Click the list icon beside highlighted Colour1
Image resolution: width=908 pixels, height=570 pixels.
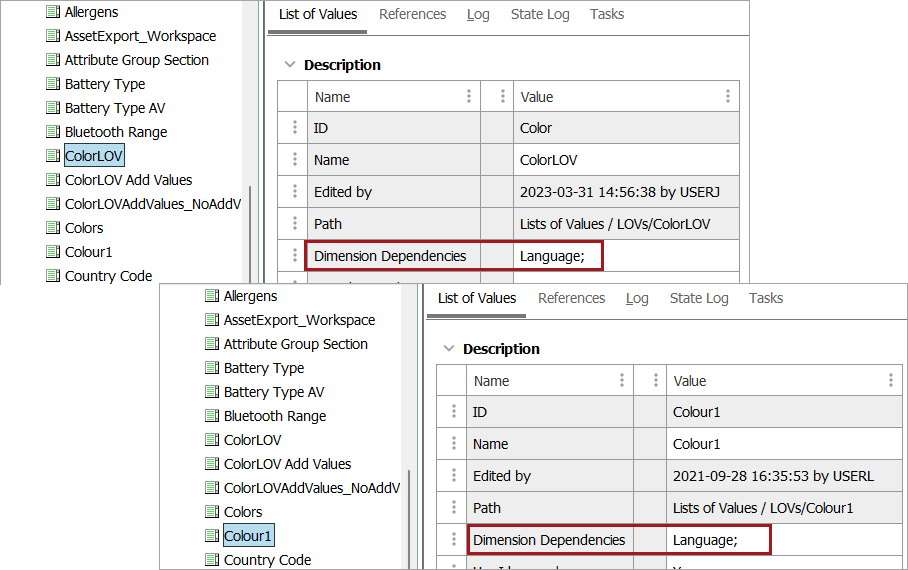[212, 536]
